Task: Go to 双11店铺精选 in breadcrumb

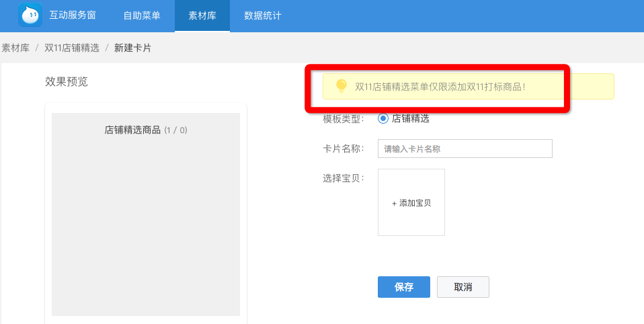Action: [72, 48]
